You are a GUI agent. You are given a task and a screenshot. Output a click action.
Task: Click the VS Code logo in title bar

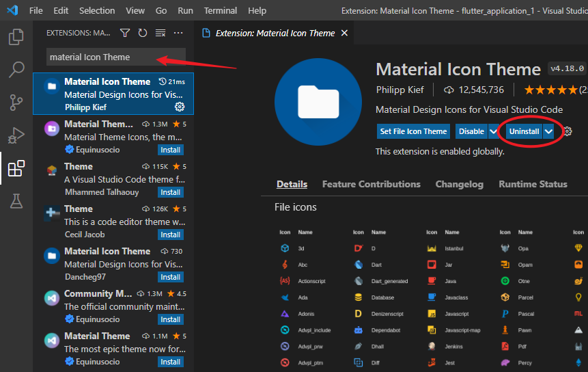coord(12,10)
